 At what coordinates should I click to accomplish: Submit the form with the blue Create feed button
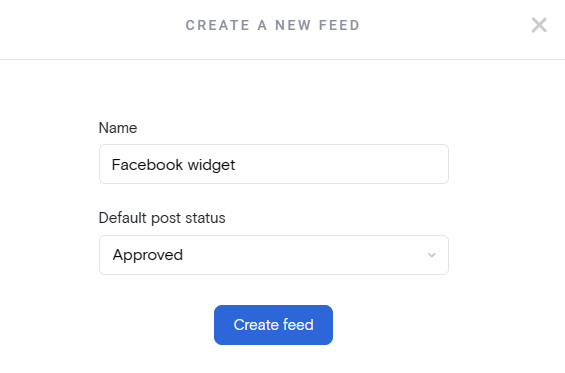point(273,325)
